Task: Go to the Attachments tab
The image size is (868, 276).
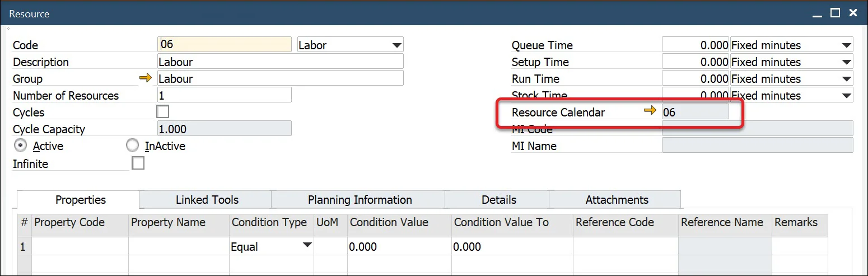Action: (617, 200)
